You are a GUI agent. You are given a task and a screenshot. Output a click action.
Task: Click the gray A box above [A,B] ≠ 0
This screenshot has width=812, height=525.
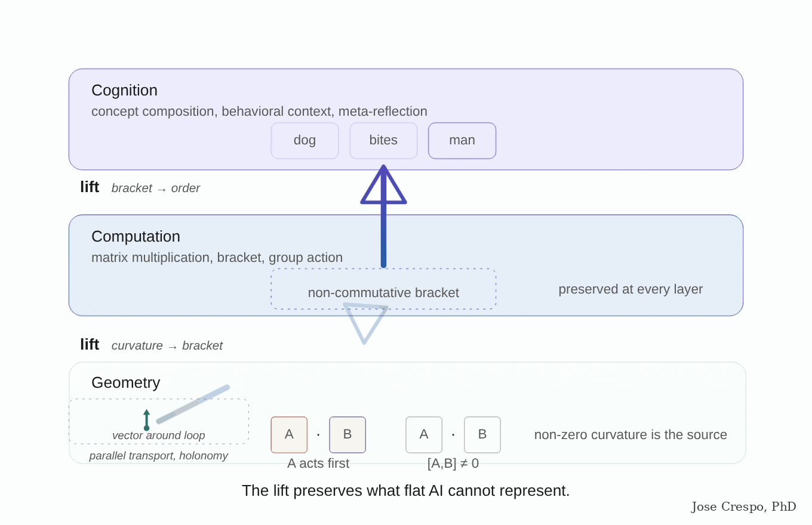click(x=424, y=435)
